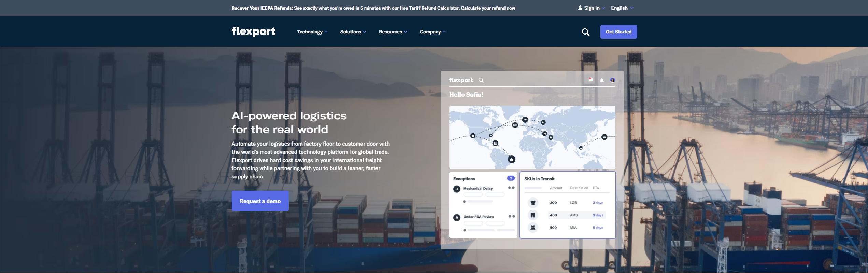The image size is (868, 273).
Task: Expand the English language selector
Action: 622,8
